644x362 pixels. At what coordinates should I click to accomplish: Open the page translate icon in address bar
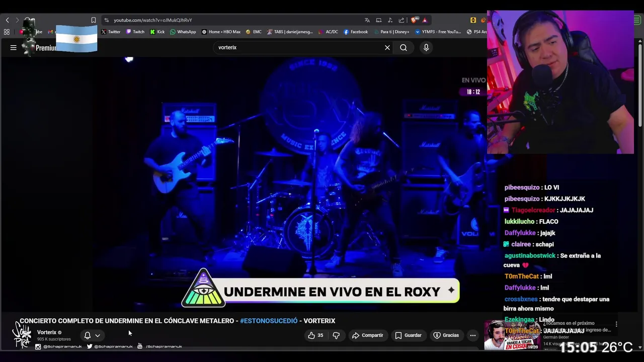367,20
